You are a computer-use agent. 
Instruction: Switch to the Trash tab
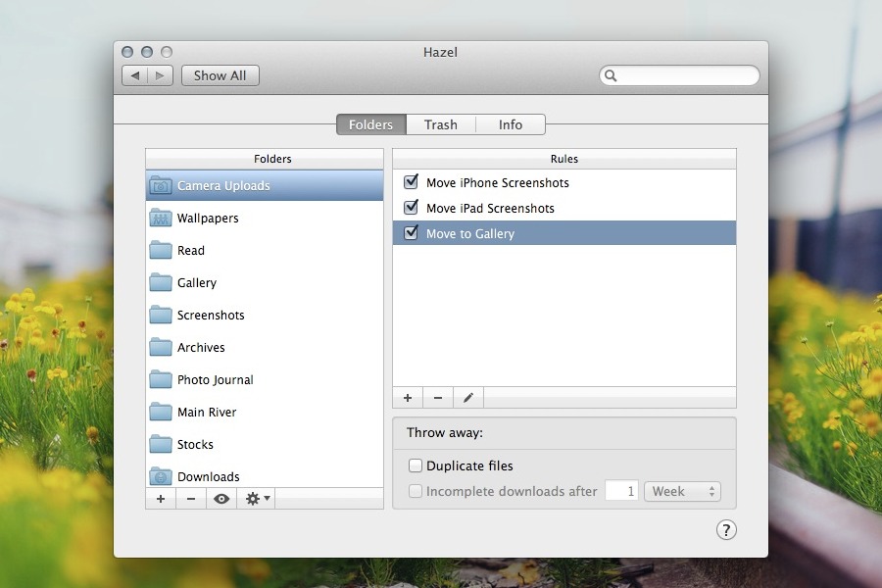coord(440,124)
